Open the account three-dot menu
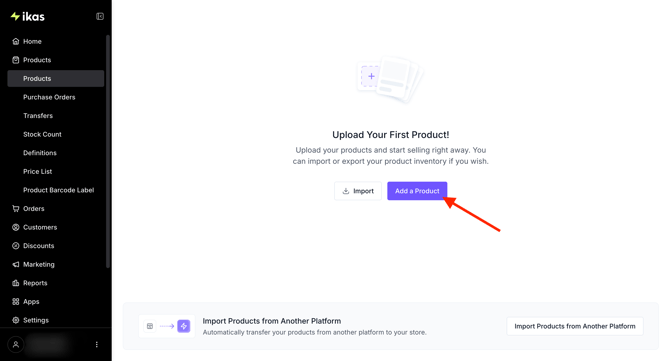 coord(97,344)
